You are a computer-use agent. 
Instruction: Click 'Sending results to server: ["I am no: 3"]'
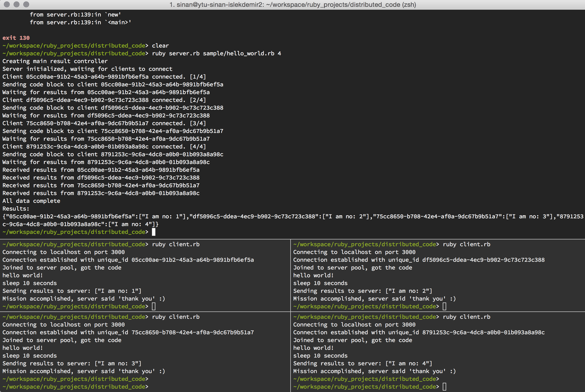(72, 363)
